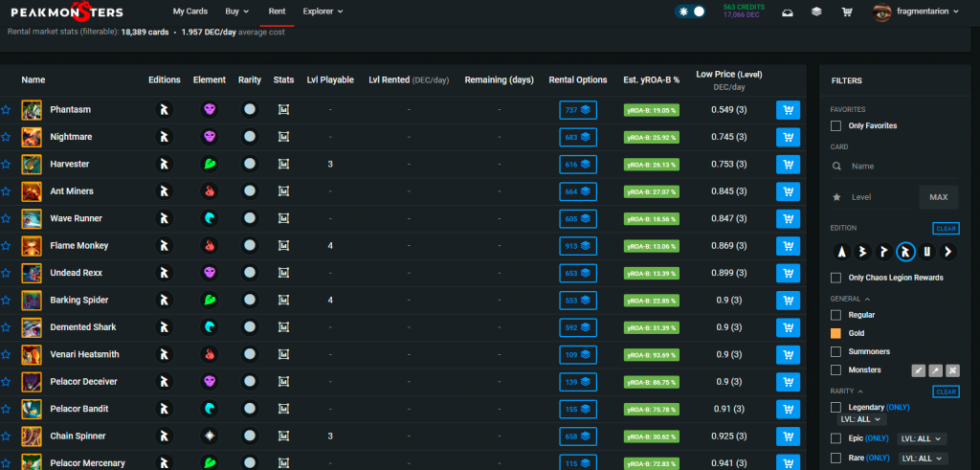Sort by Name column header
This screenshot has height=470, width=980.
[33, 80]
